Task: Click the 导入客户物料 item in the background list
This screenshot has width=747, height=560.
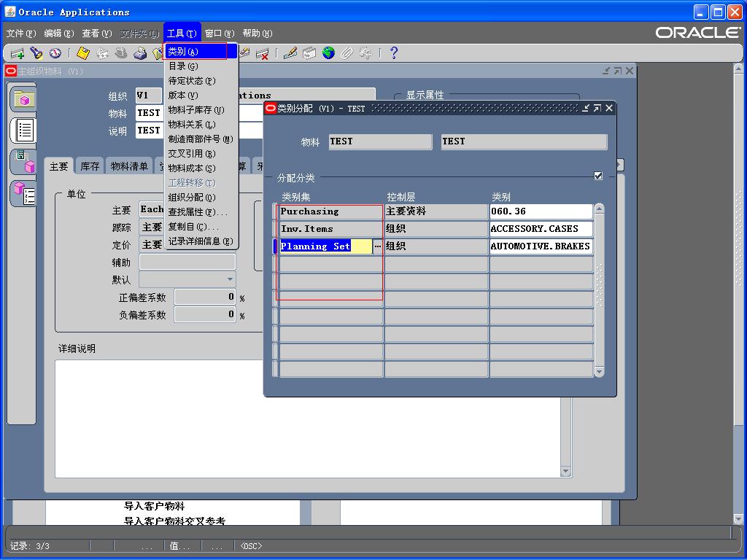Action: pyautogui.click(x=154, y=506)
